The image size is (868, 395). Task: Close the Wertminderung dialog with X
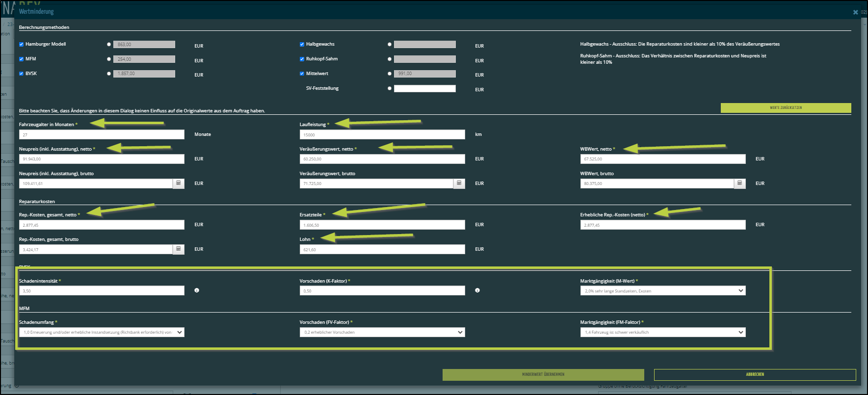pyautogui.click(x=855, y=12)
